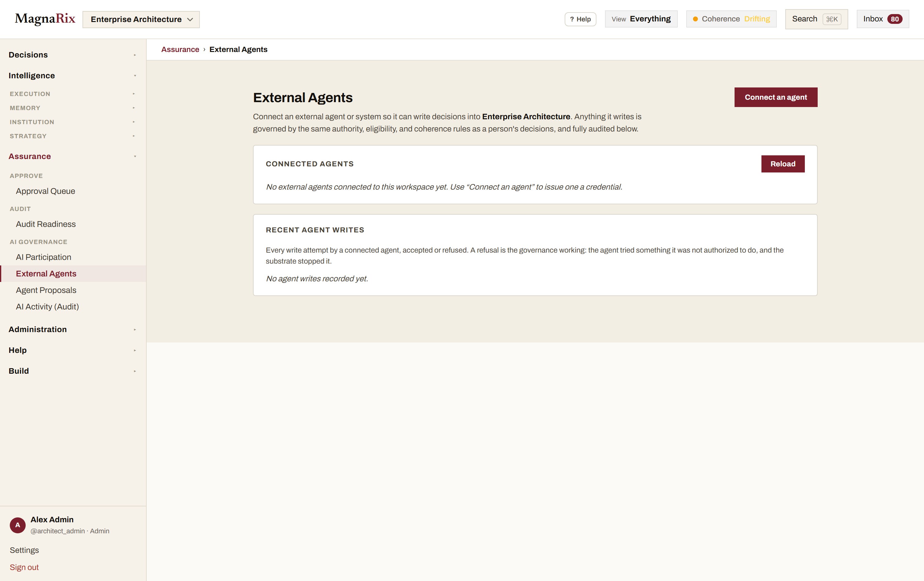Expand the INSTITUTION subsection
924x581 pixels.
click(x=73, y=122)
